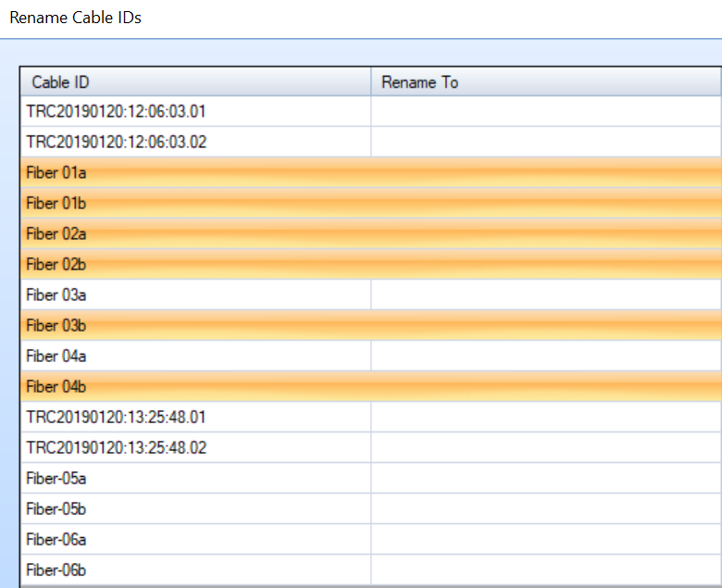Edit the Rename To cell for Fiber-05a
This screenshot has height=588, width=722.
coord(546,479)
